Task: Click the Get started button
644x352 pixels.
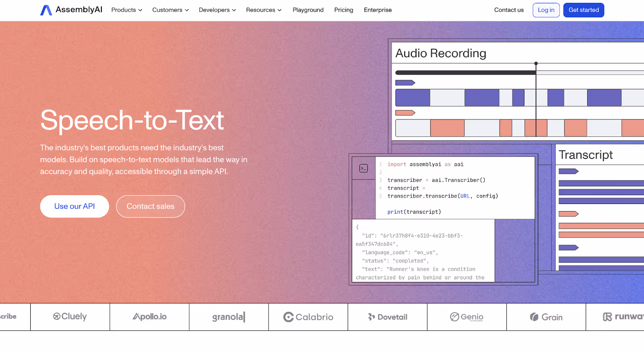Action: click(584, 10)
